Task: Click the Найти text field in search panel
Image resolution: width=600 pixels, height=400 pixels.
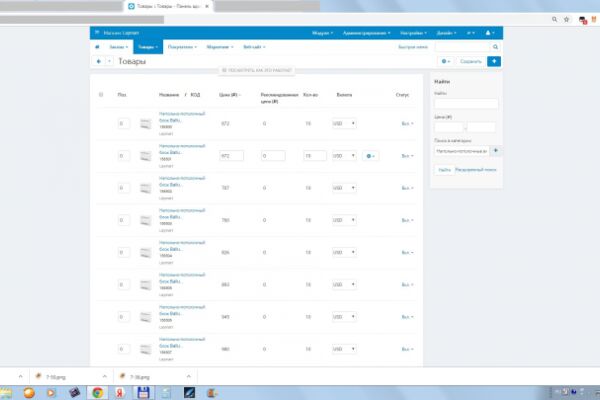Action: [466, 104]
